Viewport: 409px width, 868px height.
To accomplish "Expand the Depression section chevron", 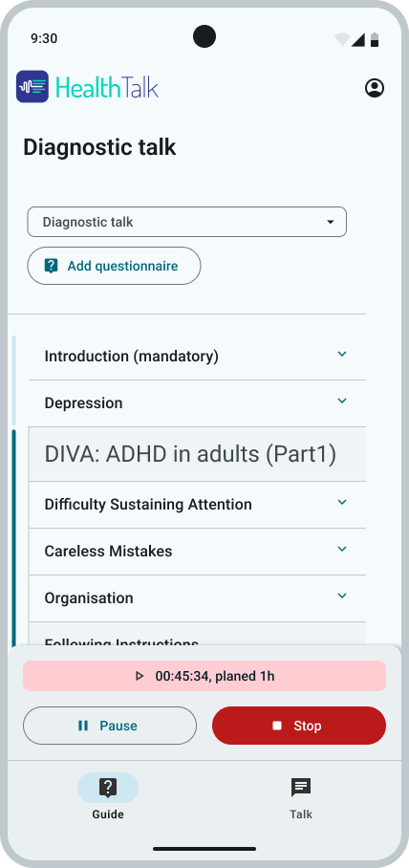I will [x=342, y=401].
